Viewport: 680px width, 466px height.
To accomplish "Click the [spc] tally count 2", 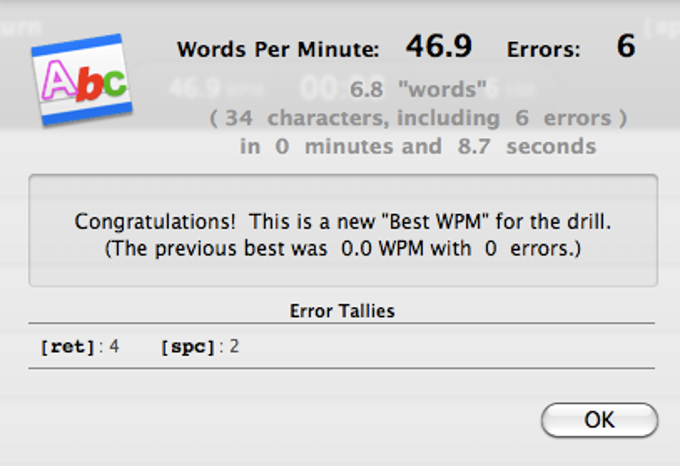I will point(234,346).
